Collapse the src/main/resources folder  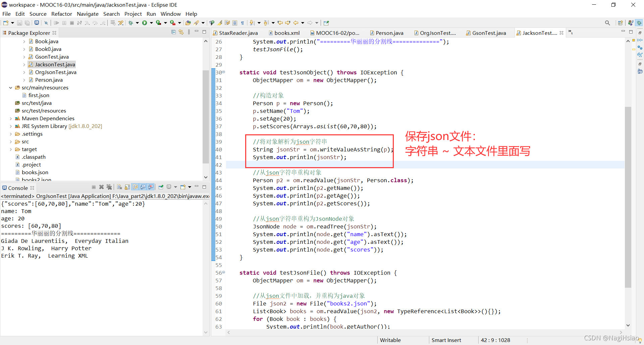(11, 88)
